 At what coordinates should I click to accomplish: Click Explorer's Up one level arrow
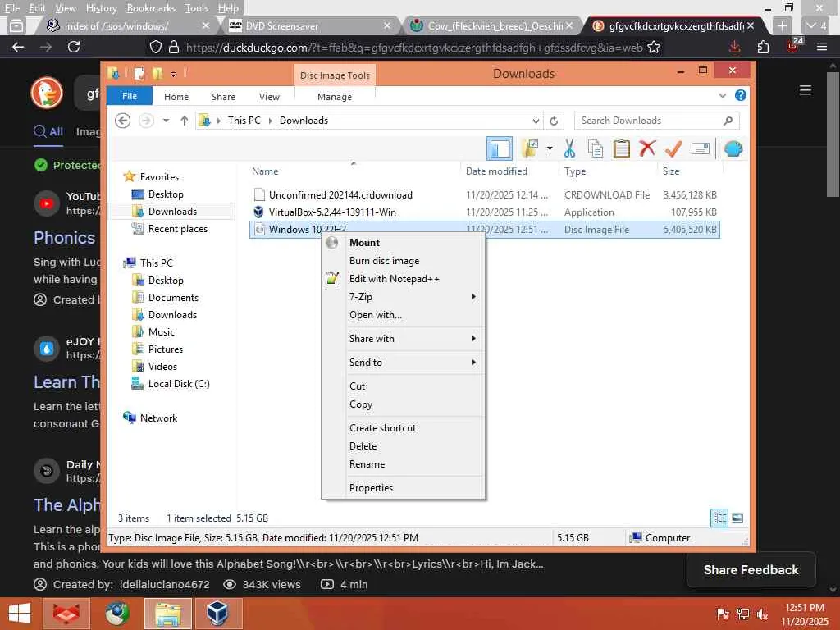tap(185, 121)
